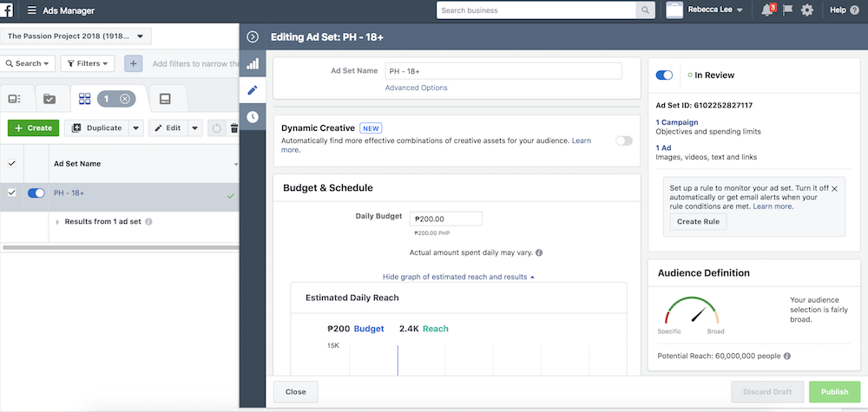Open the Ads Manager hamburger menu

[31, 10]
